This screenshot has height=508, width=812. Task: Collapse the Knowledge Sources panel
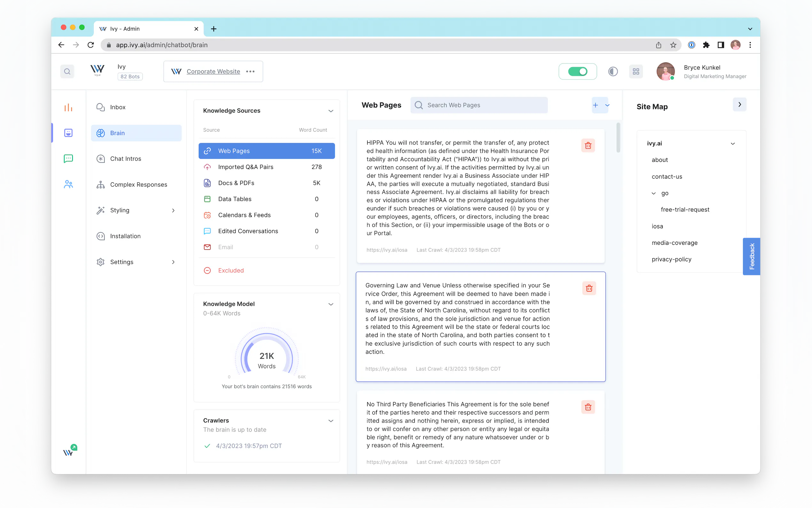[x=331, y=111]
